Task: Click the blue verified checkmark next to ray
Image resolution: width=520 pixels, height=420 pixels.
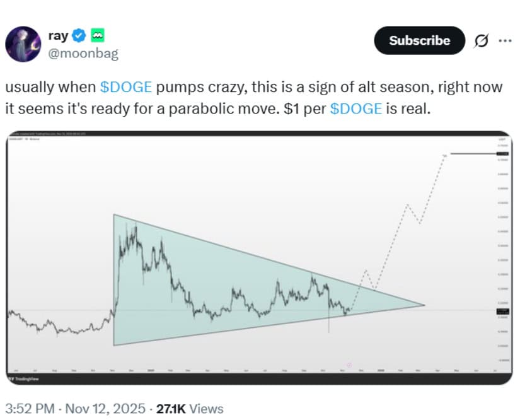Action: (78, 35)
